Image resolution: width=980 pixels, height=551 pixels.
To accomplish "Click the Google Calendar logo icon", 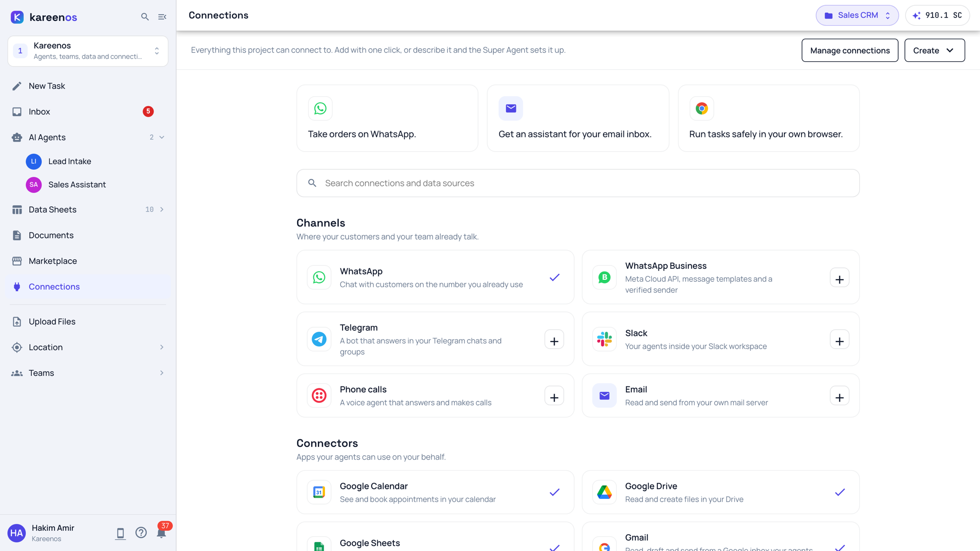I will (x=319, y=492).
